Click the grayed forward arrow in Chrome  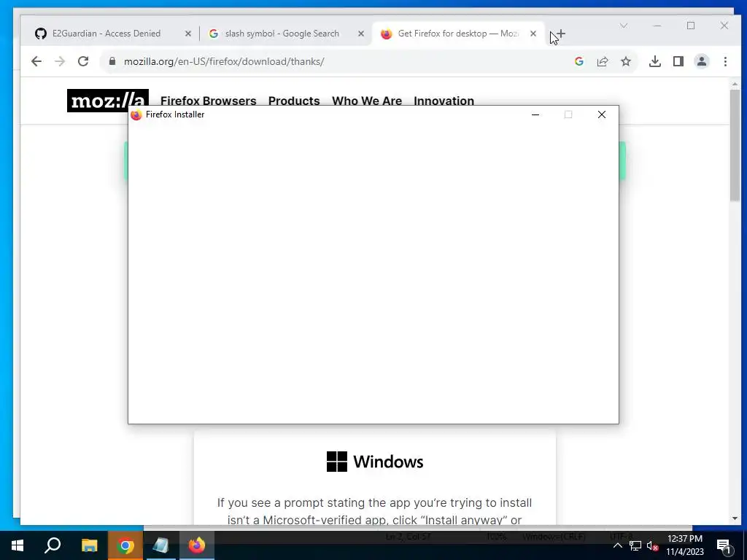(x=60, y=61)
